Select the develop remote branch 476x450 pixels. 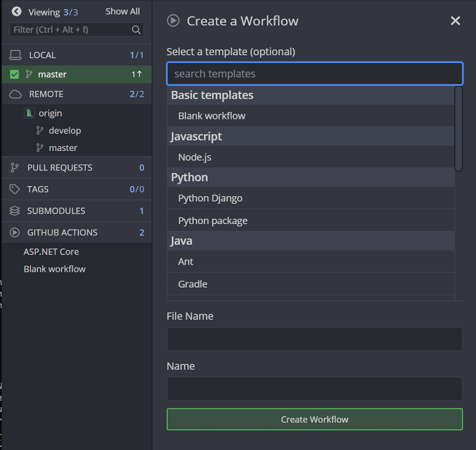pos(65,131)
